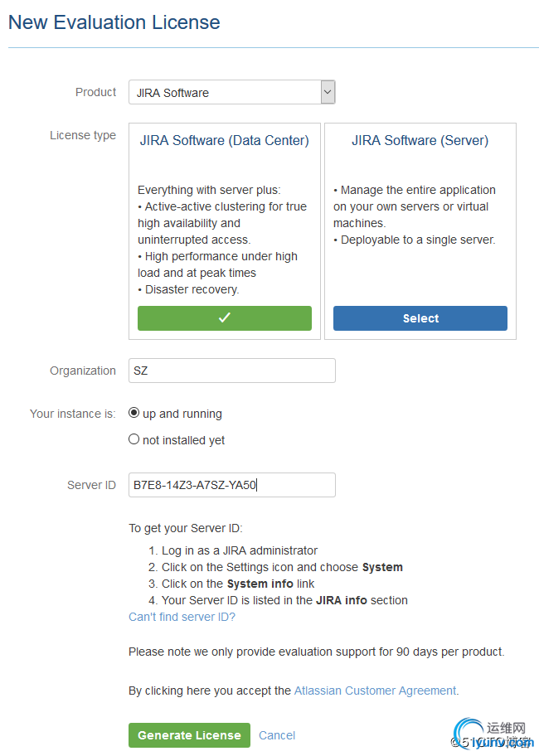
Task: Click the 'To get your Server ID:' text
Action: click(x=186, y=528)
